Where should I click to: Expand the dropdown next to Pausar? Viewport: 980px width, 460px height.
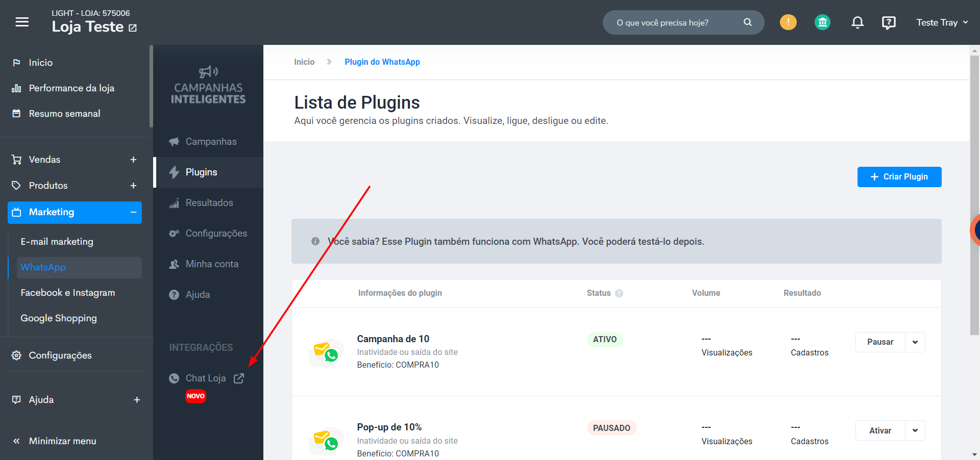click(x=915, y=342)
